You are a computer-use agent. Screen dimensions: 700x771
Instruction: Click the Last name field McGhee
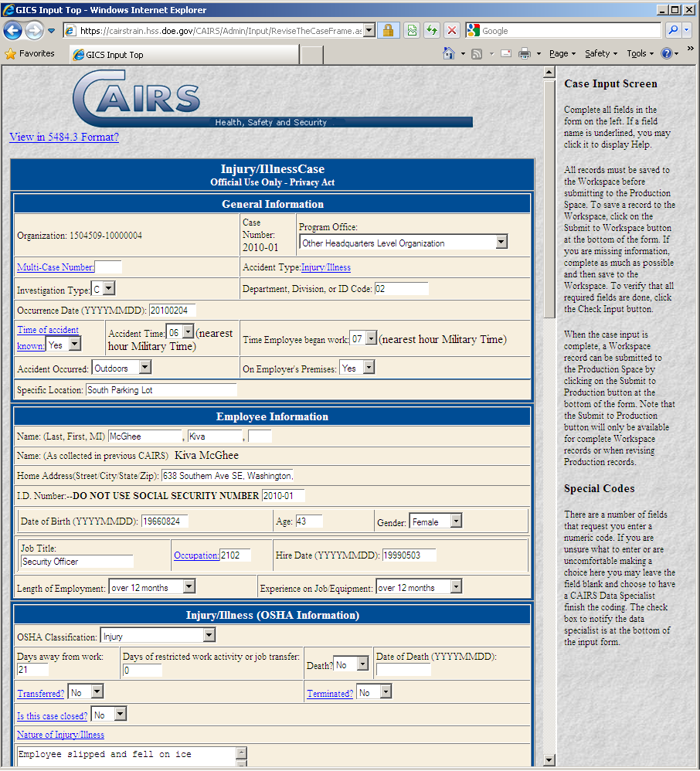[x=145, y=436]
